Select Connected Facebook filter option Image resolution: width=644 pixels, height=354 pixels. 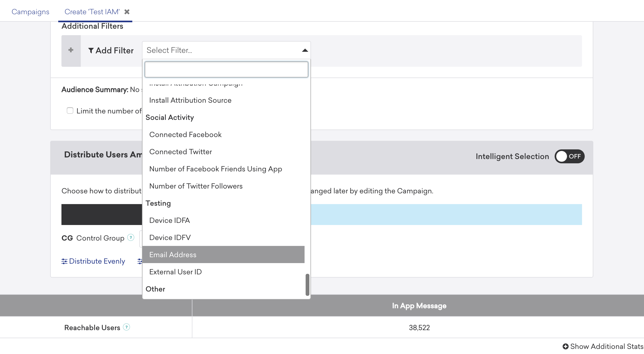pyautogui.click(x=185, y=134)
